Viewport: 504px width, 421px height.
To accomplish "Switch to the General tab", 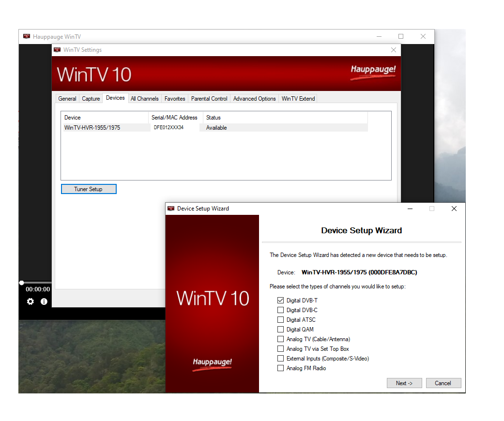I will point(67,99).
